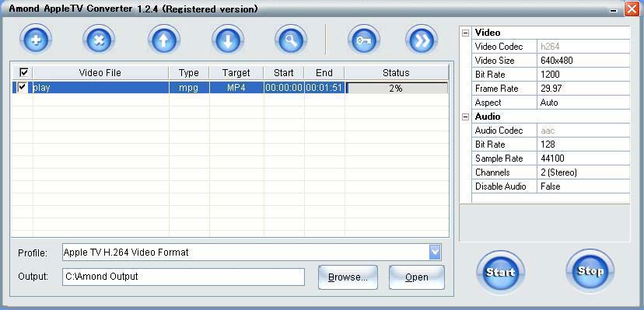Click the move up arrow icon

[x=164, y=40]
